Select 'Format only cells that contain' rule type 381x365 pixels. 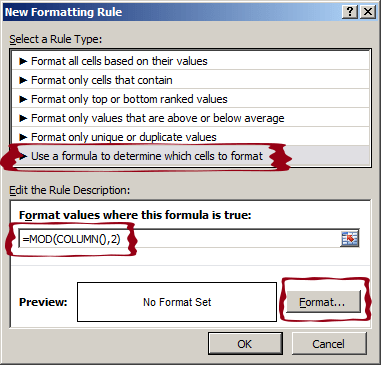click(x=191, y=80)
